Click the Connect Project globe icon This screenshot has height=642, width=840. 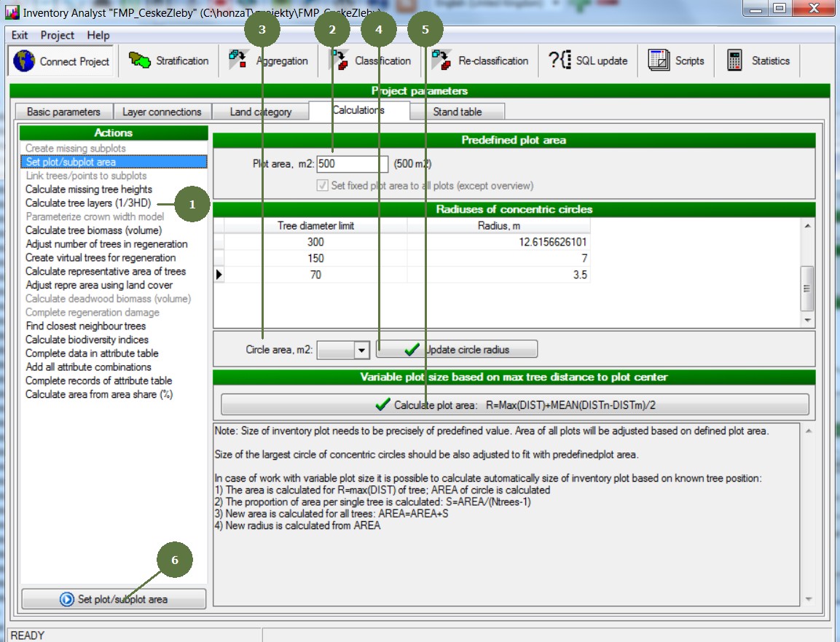click(24, 61)
